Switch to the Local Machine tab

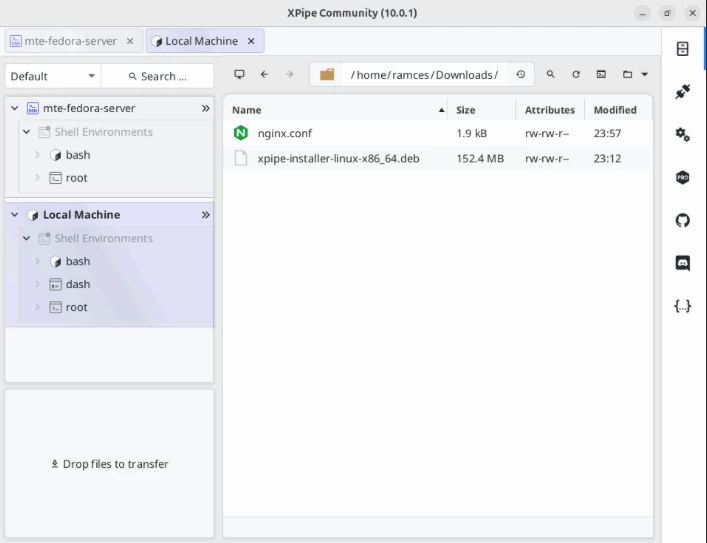click(x=205, y=41)
